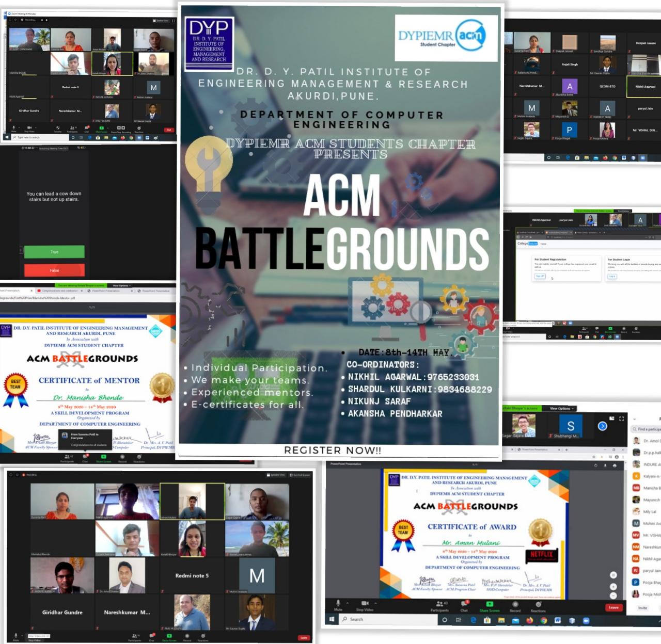Click the Find a participant search field

(x=647, y=429)
